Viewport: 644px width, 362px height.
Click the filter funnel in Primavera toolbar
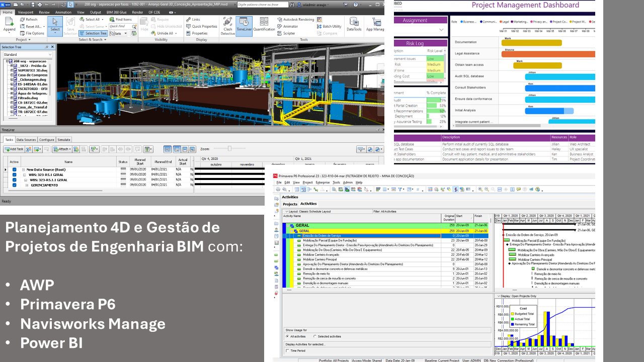point(400,190)
